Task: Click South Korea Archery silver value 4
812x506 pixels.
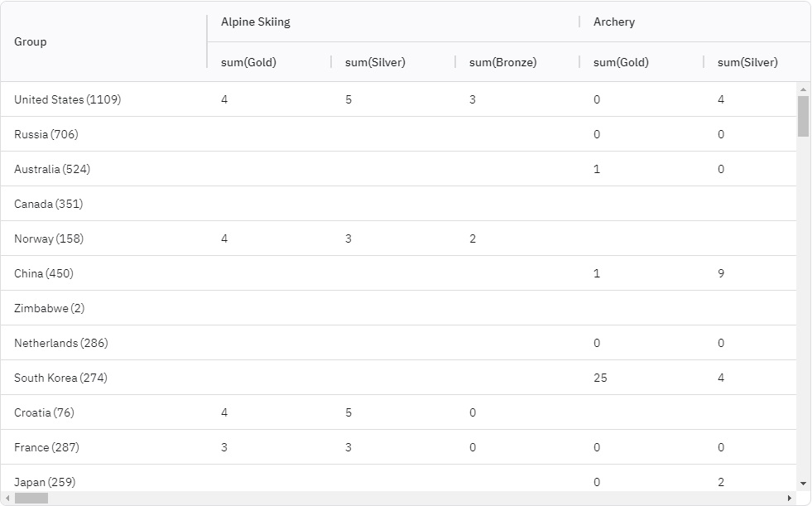Action: 721,378
